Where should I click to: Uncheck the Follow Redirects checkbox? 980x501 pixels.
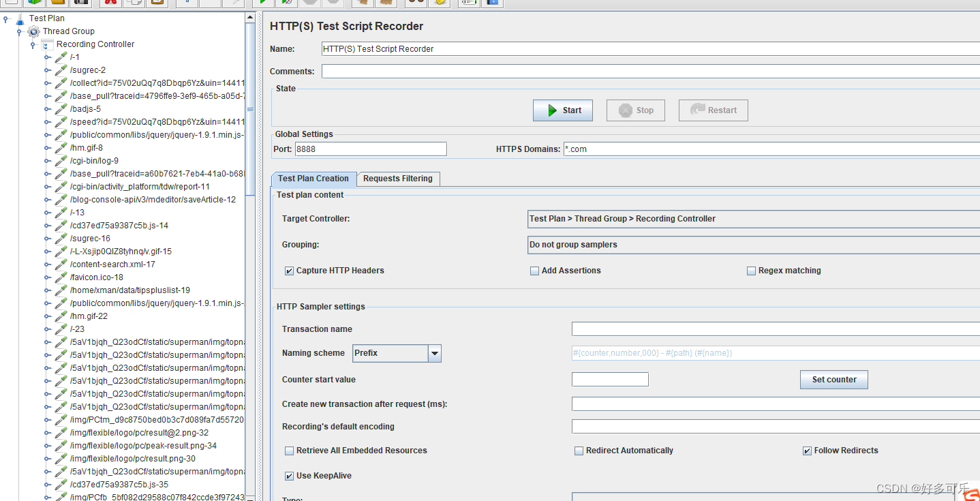pos(807,451)
